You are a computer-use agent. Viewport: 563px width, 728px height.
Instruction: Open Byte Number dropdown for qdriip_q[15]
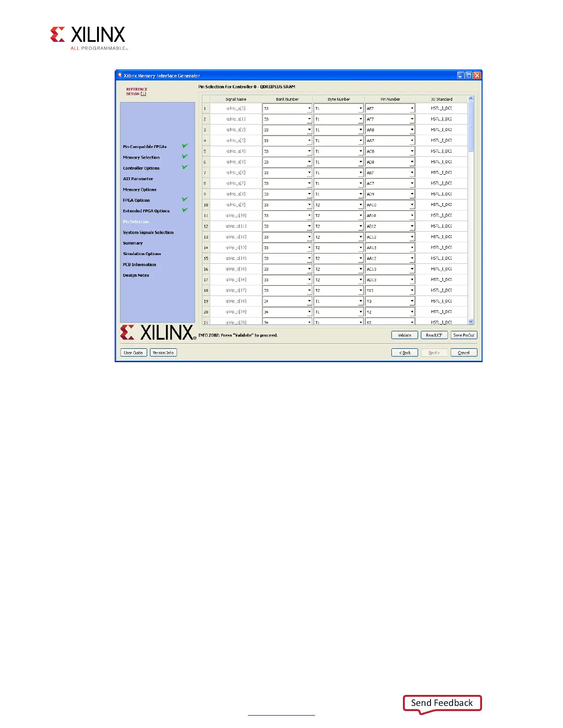click(361, 269)
